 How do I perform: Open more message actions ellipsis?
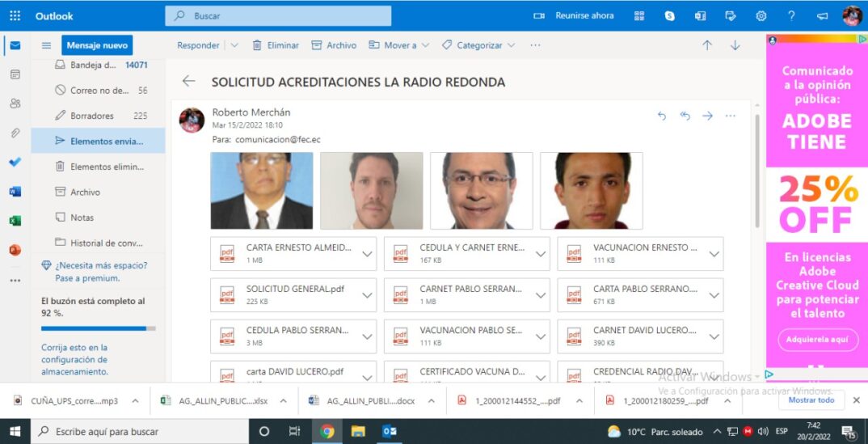[731, 116]
